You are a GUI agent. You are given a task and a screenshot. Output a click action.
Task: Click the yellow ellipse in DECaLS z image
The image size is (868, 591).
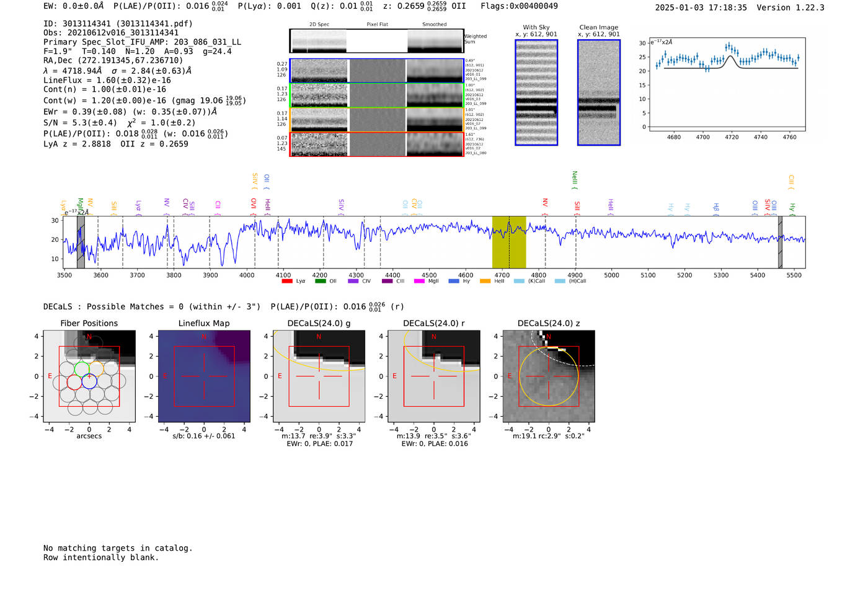549,377
